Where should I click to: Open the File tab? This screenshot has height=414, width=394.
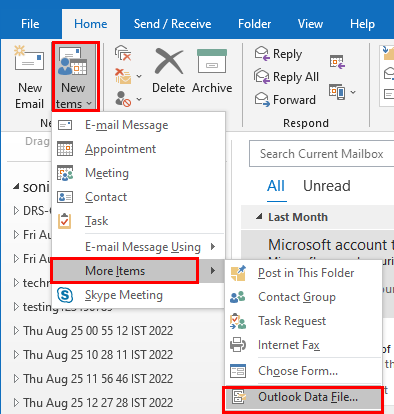tap(30, 24)
